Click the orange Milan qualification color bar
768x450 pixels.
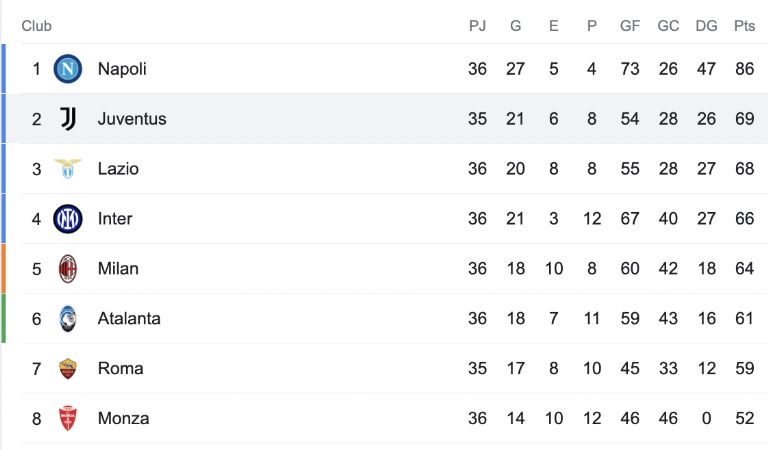click(x=3, y=268)
